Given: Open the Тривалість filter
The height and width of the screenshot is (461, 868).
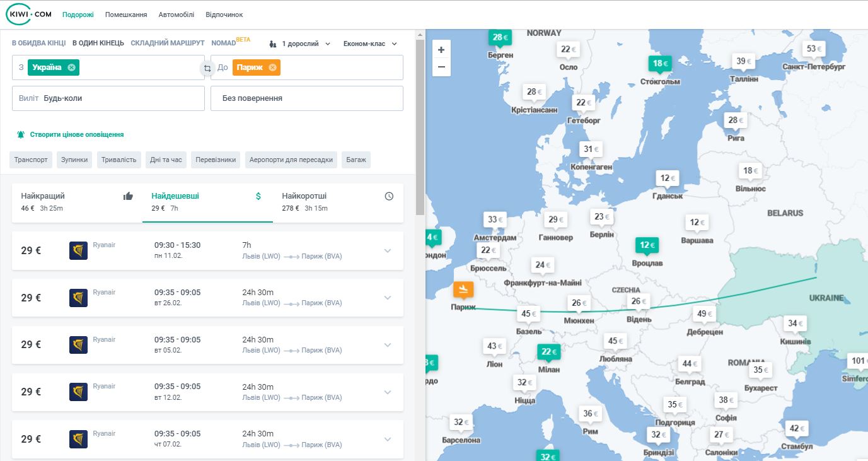Looking at the screenshot, I should pyautogui.click(x=119, y=160).
